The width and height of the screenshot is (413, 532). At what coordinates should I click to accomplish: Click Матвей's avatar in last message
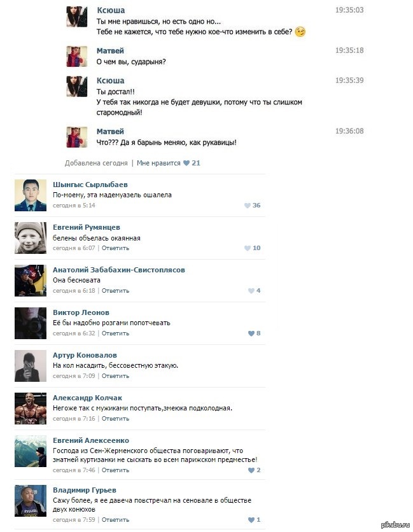pyautogui.click(x=77, y=137)
